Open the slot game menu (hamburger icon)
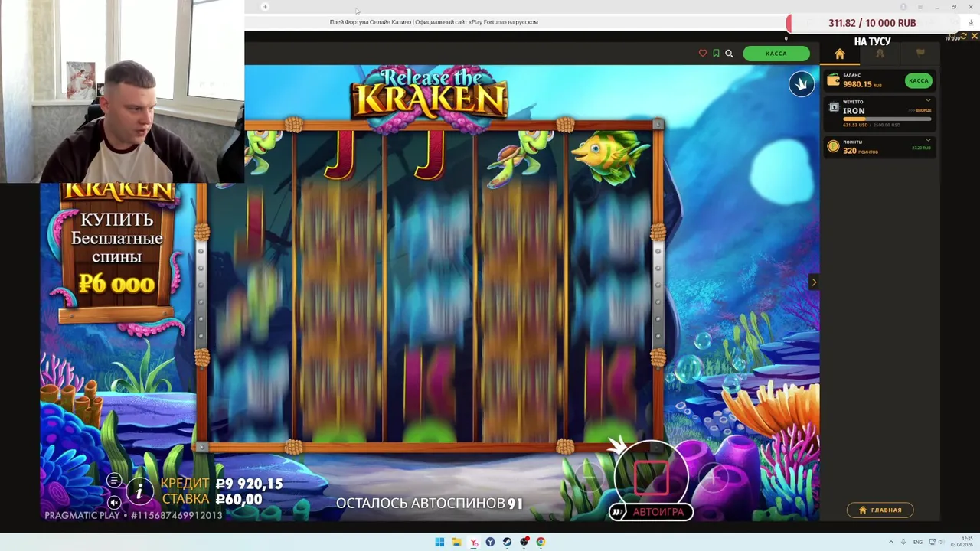Image resolution: width=980 pixels, height=551 pixels. (x=113, y=480)
